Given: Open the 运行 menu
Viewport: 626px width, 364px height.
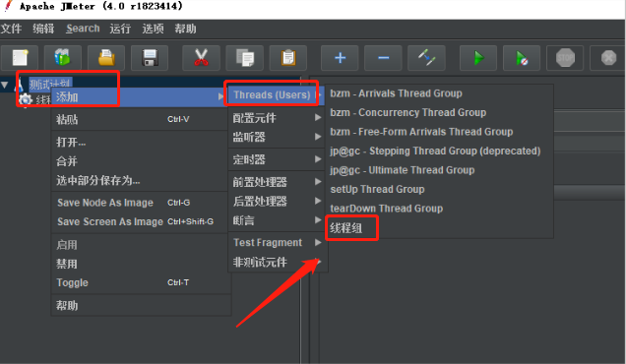Looking at the screenshot, I should [120, 29].
